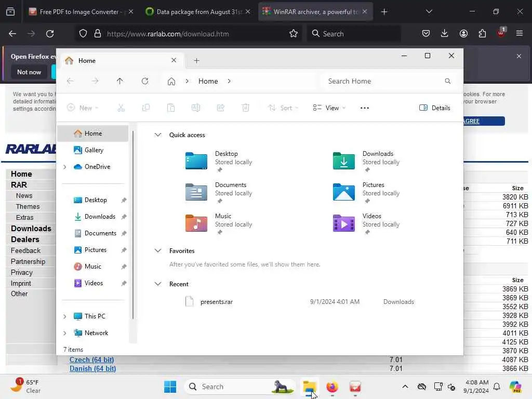Open the weather widget showing 65°F
Viewport: 532px width, 399px height.
tap(25, 387)
